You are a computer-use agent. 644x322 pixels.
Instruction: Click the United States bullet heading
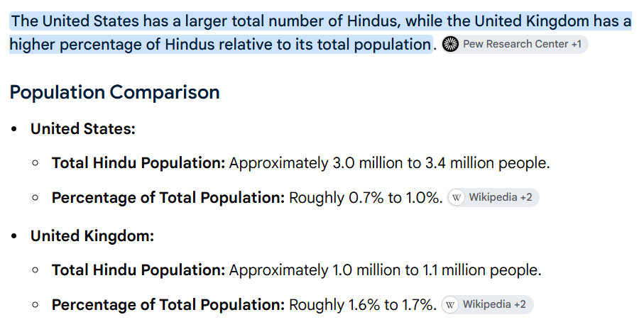click(82, 129)
